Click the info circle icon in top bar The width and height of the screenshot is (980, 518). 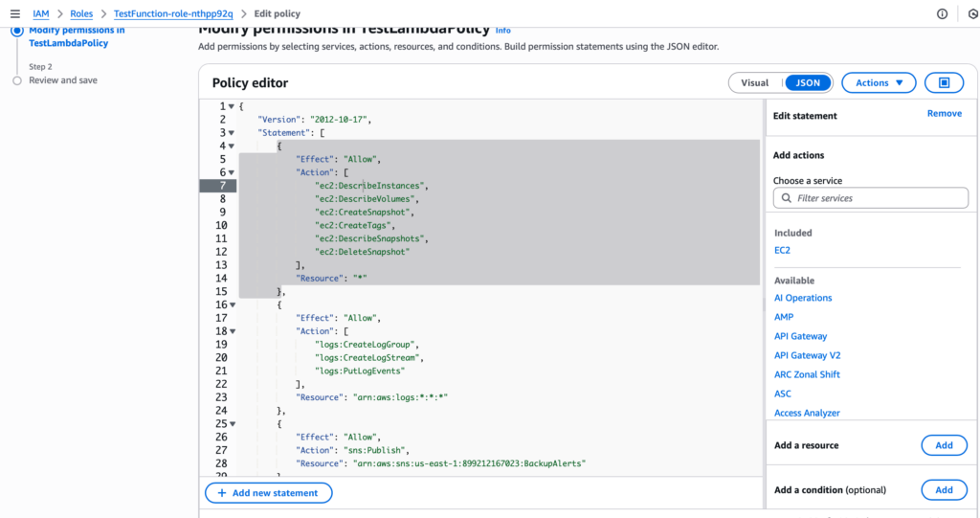tap(942, 13)
